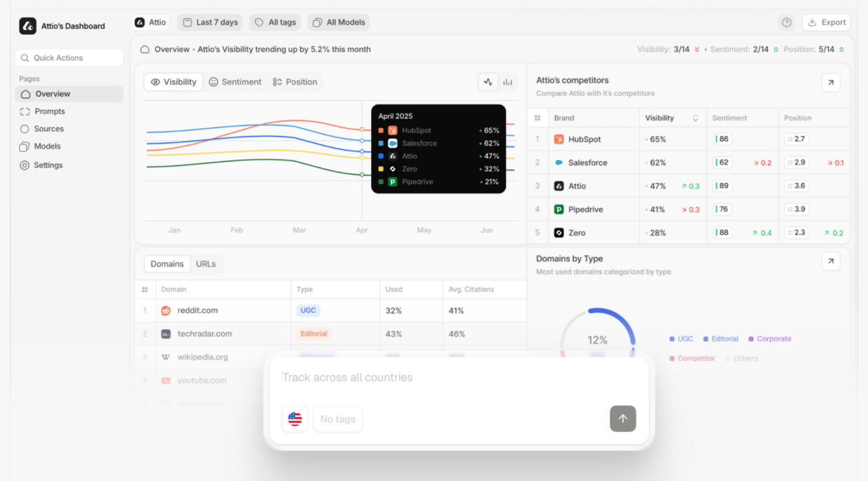Switch chart to bar graph view
This screenshot has height=481, width=868.
tap(507, 82)
